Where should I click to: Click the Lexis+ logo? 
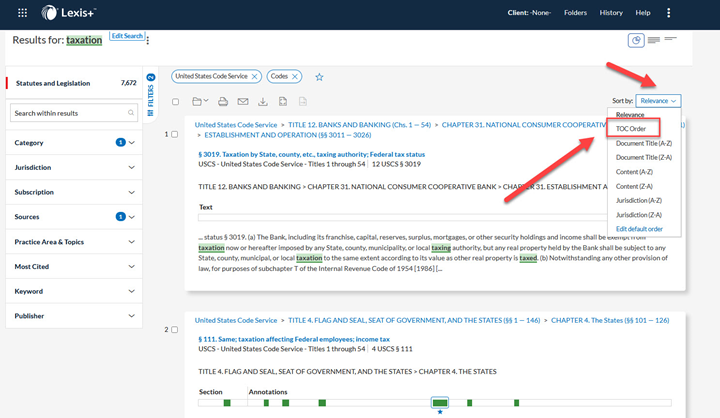pyautogui.click(x=68, y=13)
